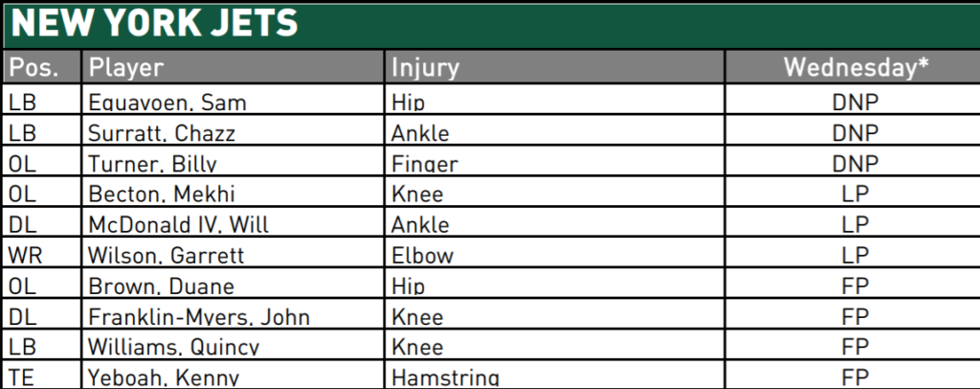Select McDonald IV, Will cell
The height and width of the screenshot is (389, 980).
click(x=178, y=225)
